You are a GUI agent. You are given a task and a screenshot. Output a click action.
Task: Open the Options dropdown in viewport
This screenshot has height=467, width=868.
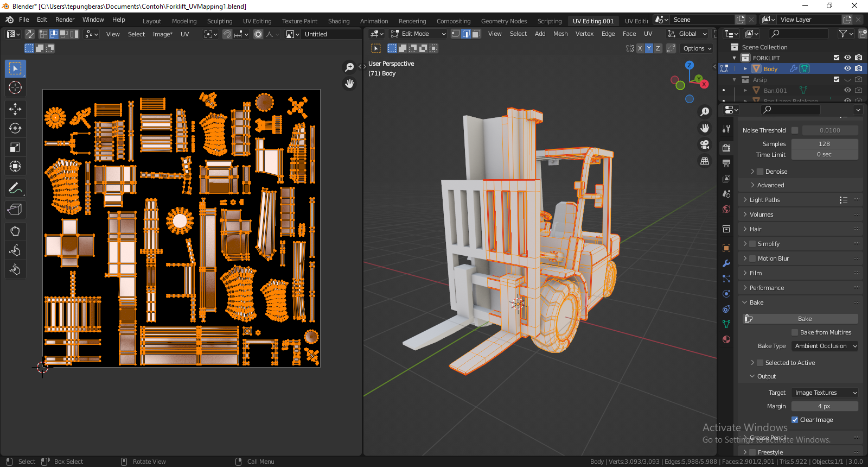(697, 48)
